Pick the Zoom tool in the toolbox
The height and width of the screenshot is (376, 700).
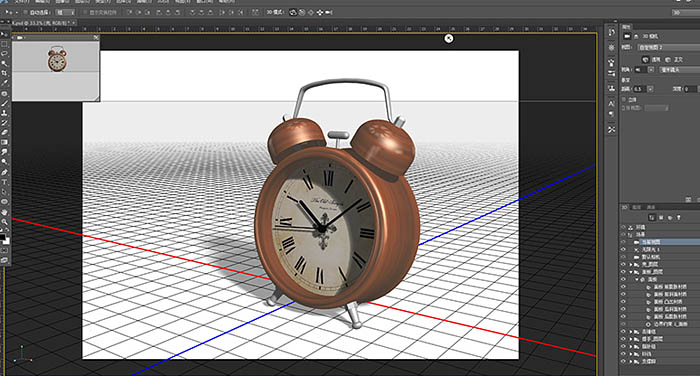[x=4, y=221]
